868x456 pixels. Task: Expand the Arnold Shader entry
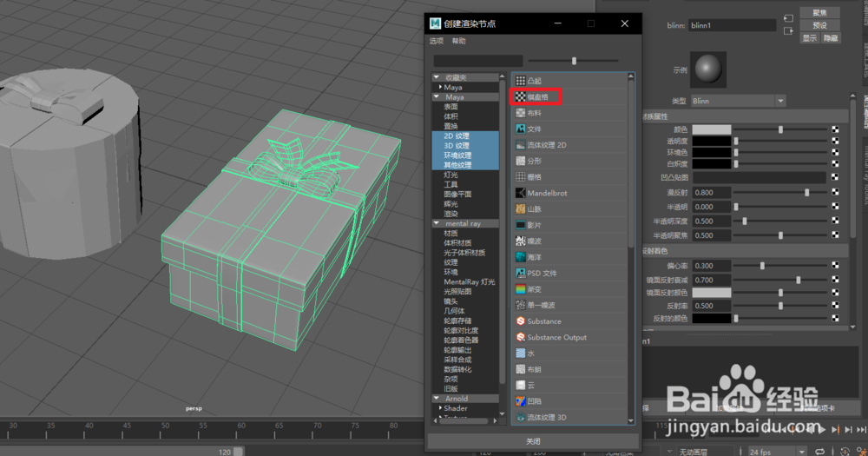[x=441, y=408]
